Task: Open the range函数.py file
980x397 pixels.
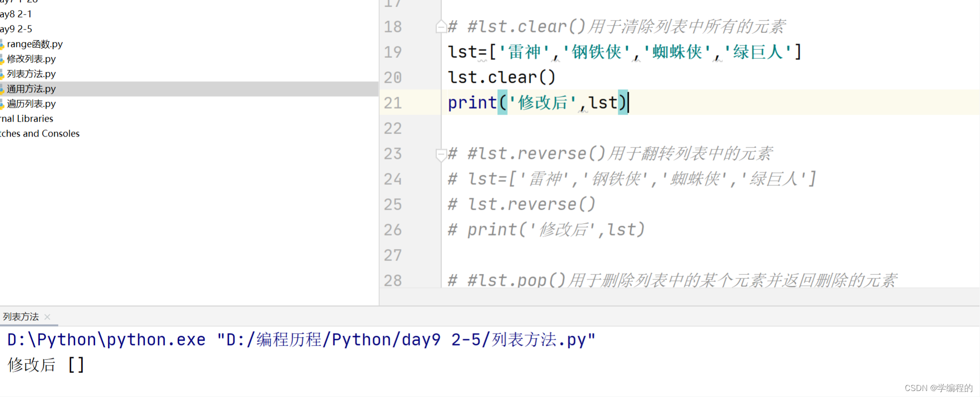Action: point(34,44)
